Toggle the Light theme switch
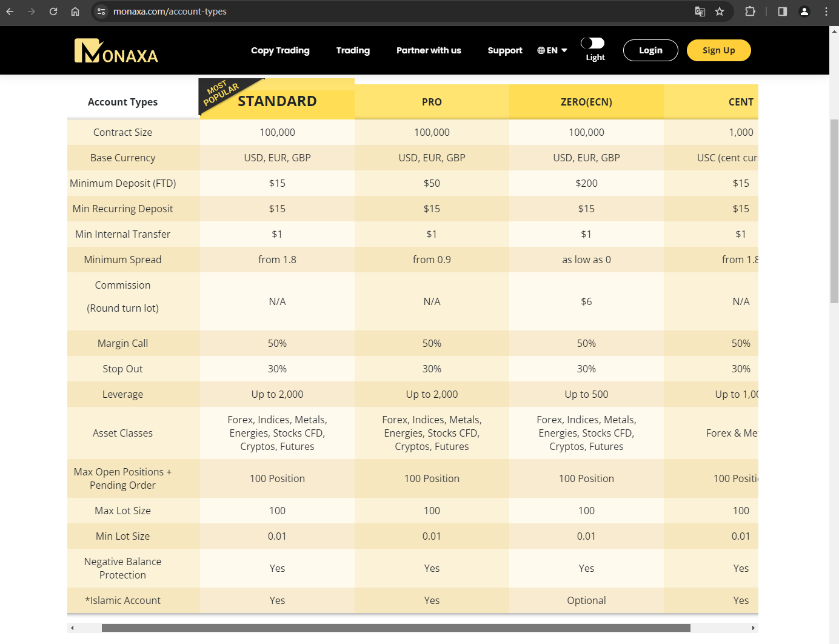Viewport: 839px width, 644px height. point(593,43)
